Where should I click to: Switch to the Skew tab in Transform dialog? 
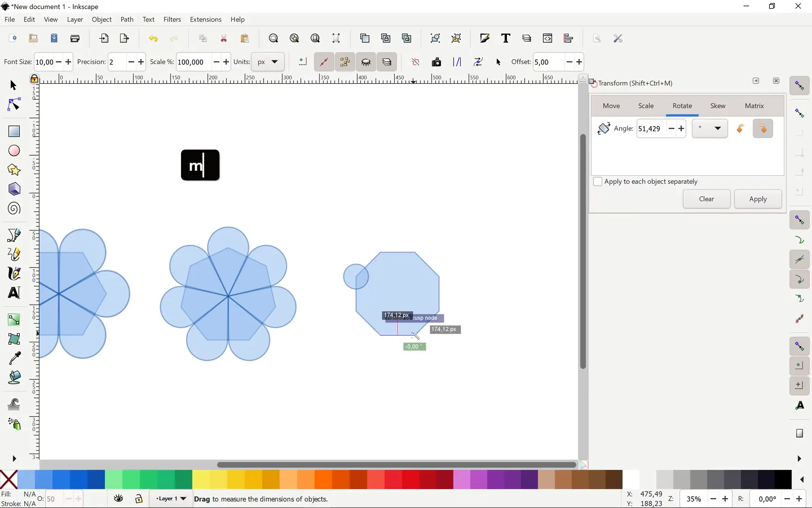(x=718, y=106)
